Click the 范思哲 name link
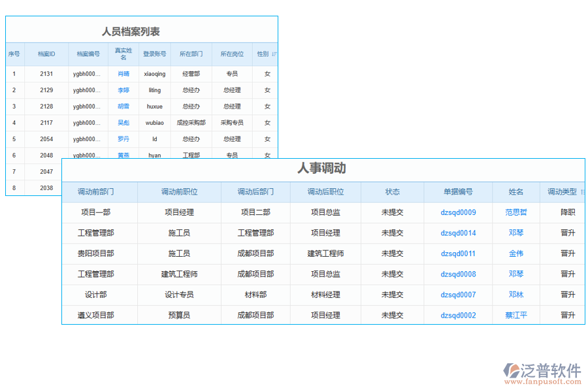Screen dimensions: 588x392 (x=515, y=212)
